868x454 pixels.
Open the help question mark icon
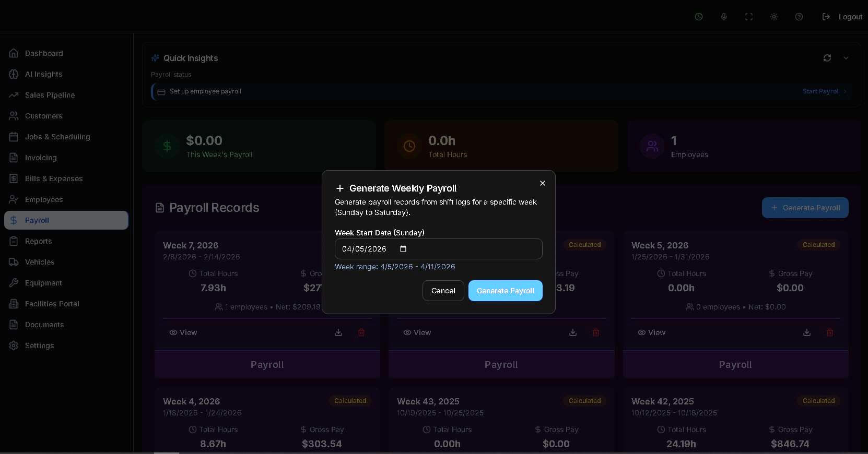(799, 17)
